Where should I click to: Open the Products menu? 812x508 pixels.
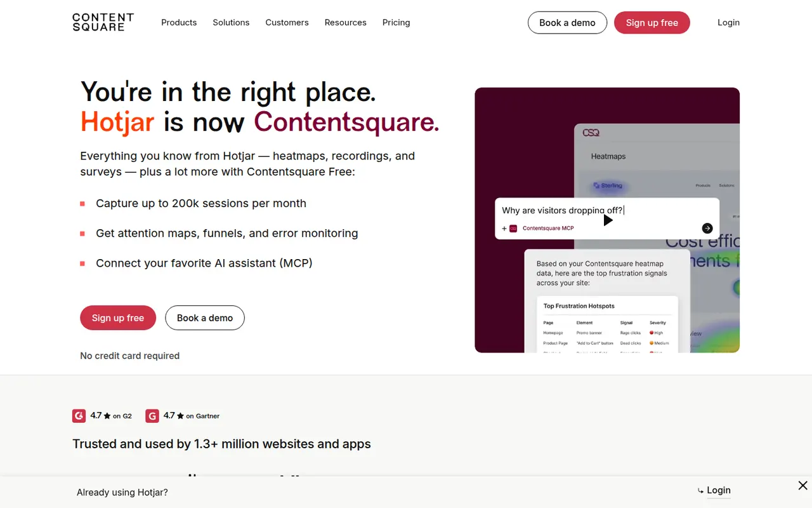[x=179, y=22]
